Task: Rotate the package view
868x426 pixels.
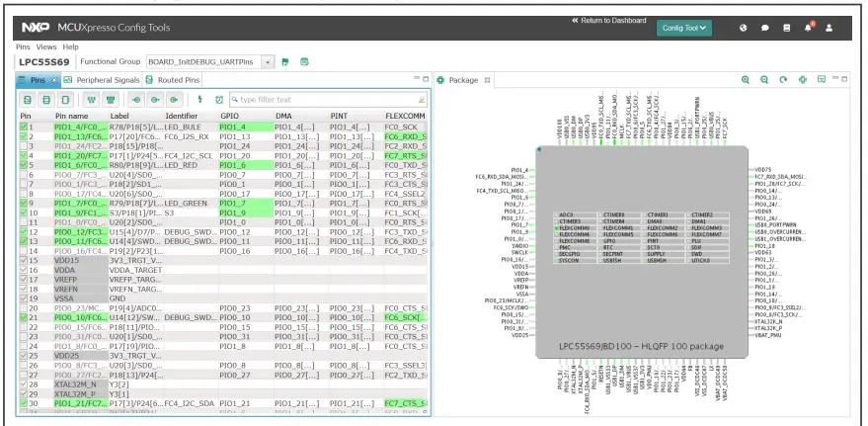Action: tap(783, 80)
